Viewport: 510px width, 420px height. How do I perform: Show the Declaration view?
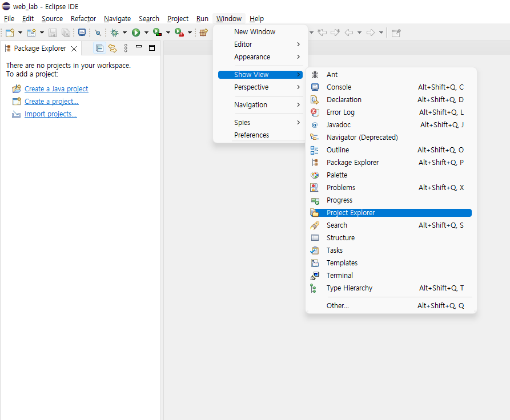(391, 100)
